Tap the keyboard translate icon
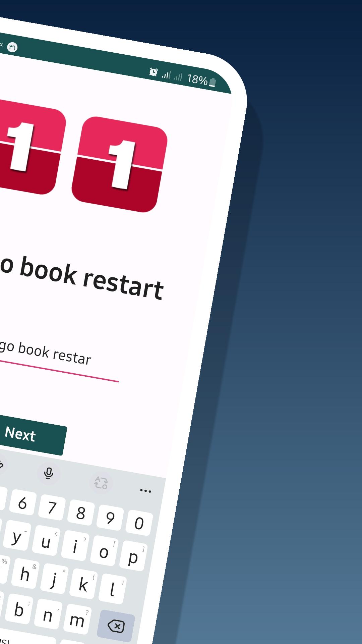Image resolution: width=362 pixels, height=644 pixels. [101, 483]
